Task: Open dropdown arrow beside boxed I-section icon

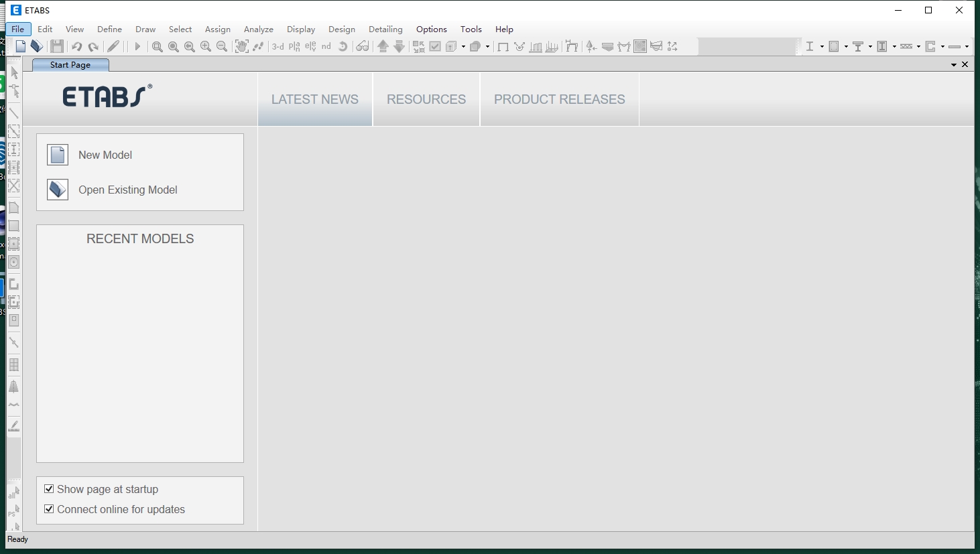Action: pos(894,47)
